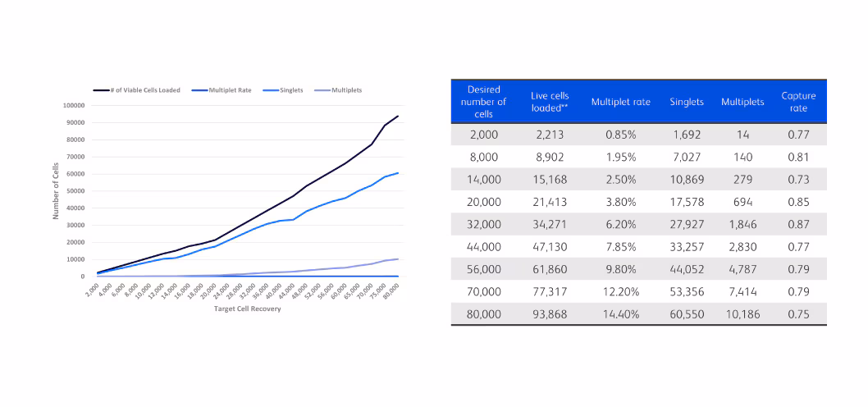Click the 'Multiplets' legend line swatch
This screenshot has width=868, height=407.
322,90
